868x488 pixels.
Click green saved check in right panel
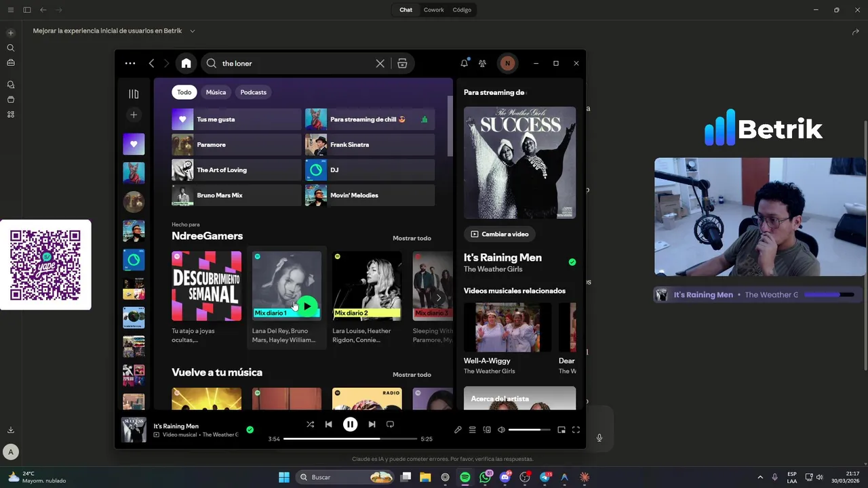[572, 262]
